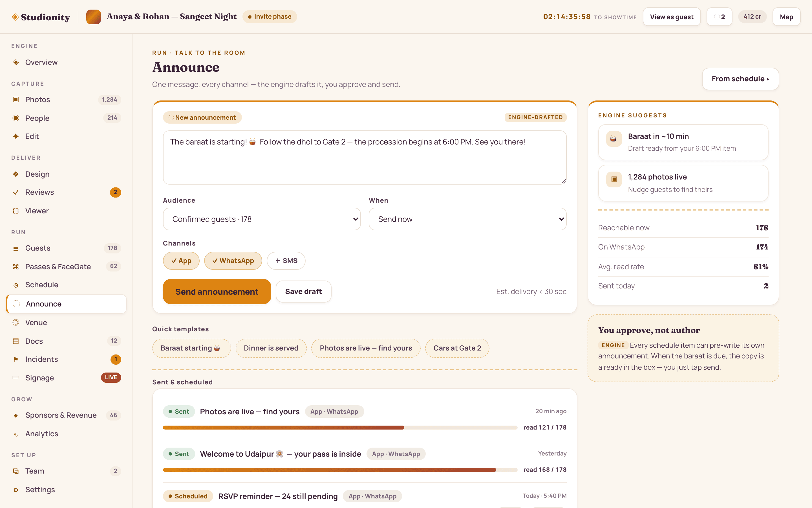Click the People circle icon in sidebar
812x508 pixels.
[16, 118]
